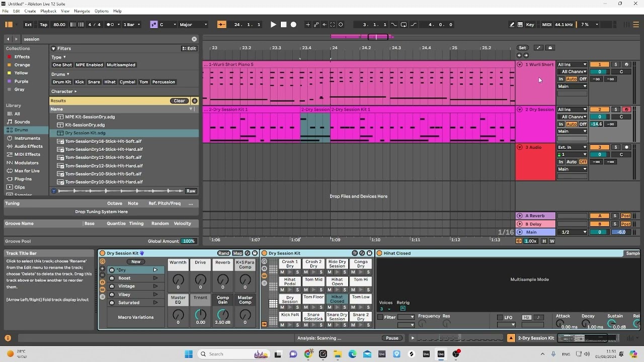Solo the 2 Dry Session track
The height and width of the screenshot is (362, 644).
(615, 110)
